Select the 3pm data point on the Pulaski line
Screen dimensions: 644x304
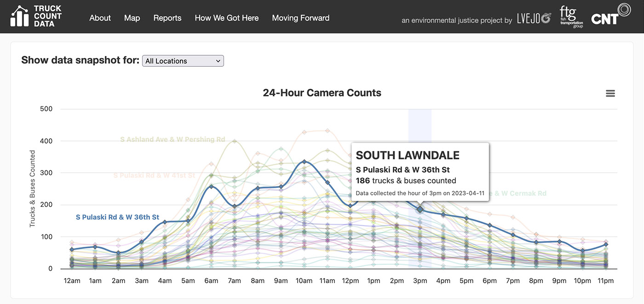(420, 210)
